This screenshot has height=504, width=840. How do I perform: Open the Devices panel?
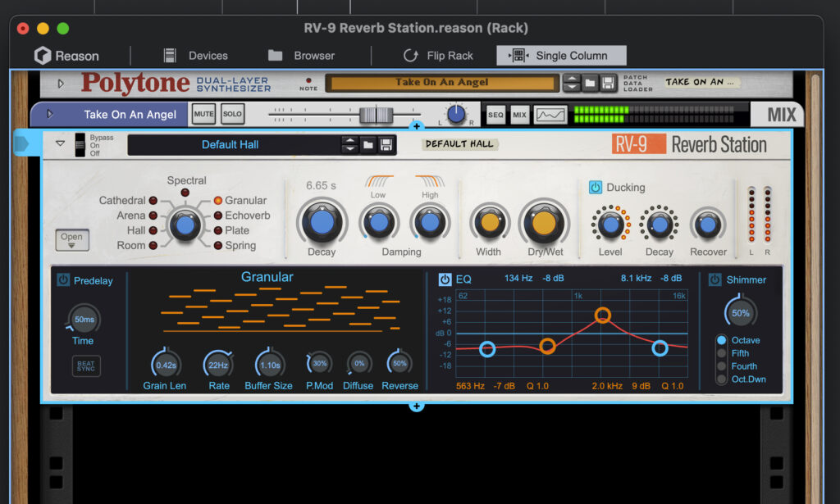coord(195,56)
